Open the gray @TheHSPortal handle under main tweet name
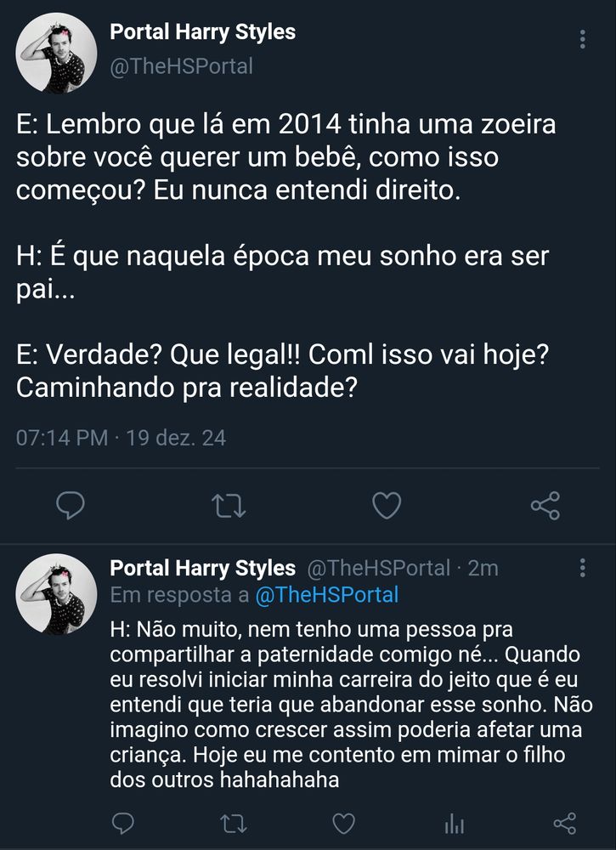This screenshot has height=850, width=616. pyautogui.click(x=181, y=65)
